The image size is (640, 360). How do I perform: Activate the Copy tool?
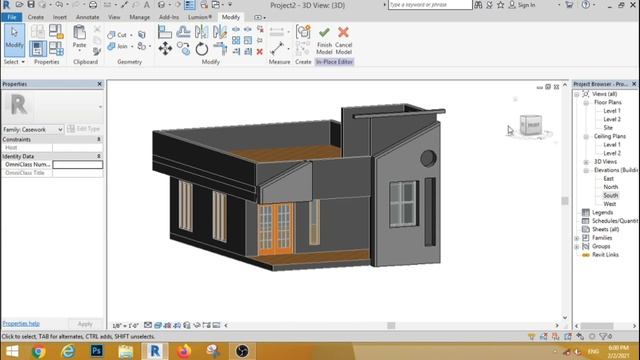click(183, 49)
